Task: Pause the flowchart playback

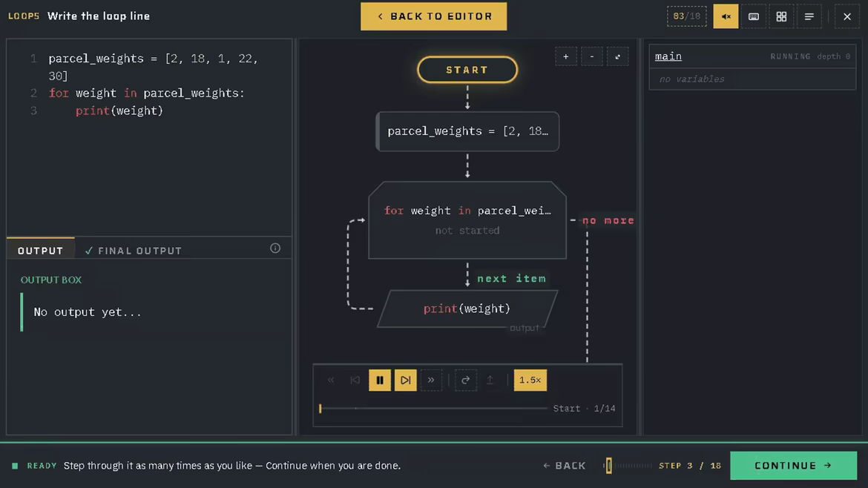Action: click(380, 380)
